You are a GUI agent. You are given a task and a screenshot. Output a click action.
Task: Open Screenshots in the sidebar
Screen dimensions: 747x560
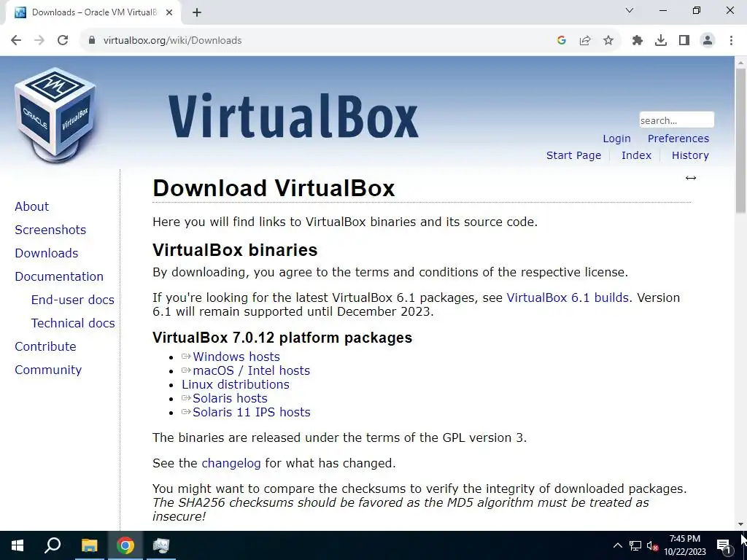[x=50, y=230]
